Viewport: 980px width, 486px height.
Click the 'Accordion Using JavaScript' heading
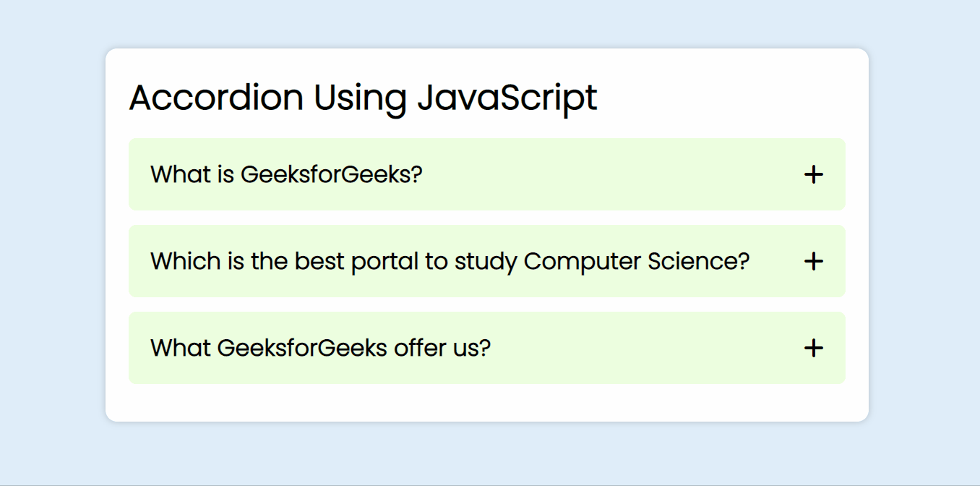[362, 98]
